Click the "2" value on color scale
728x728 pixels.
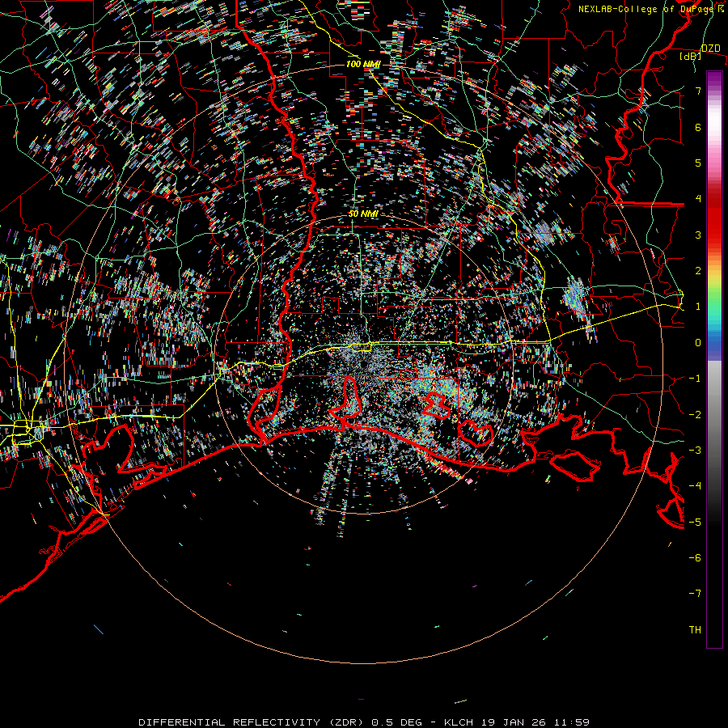(698, 271)
